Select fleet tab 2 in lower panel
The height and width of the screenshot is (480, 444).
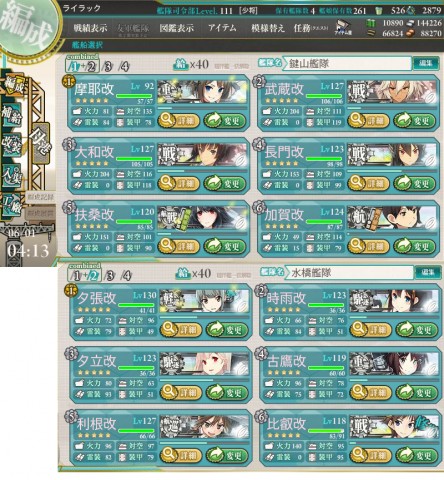[x=93, y=276]
